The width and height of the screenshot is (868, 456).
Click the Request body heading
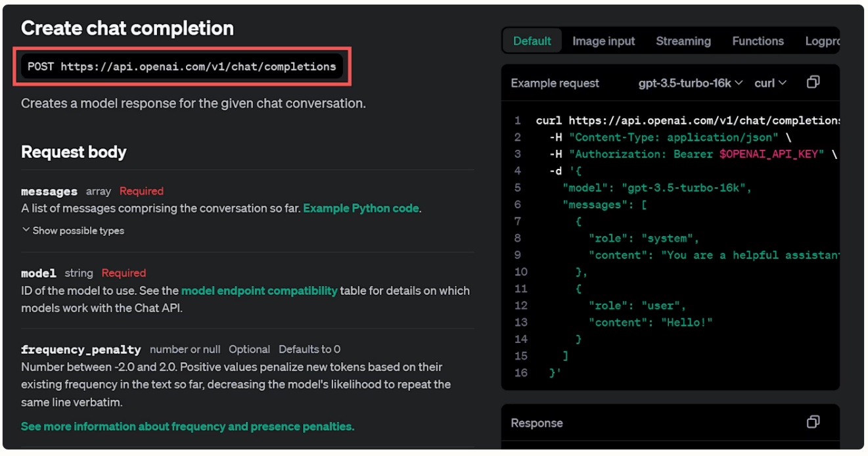click(x=74, y=152)
